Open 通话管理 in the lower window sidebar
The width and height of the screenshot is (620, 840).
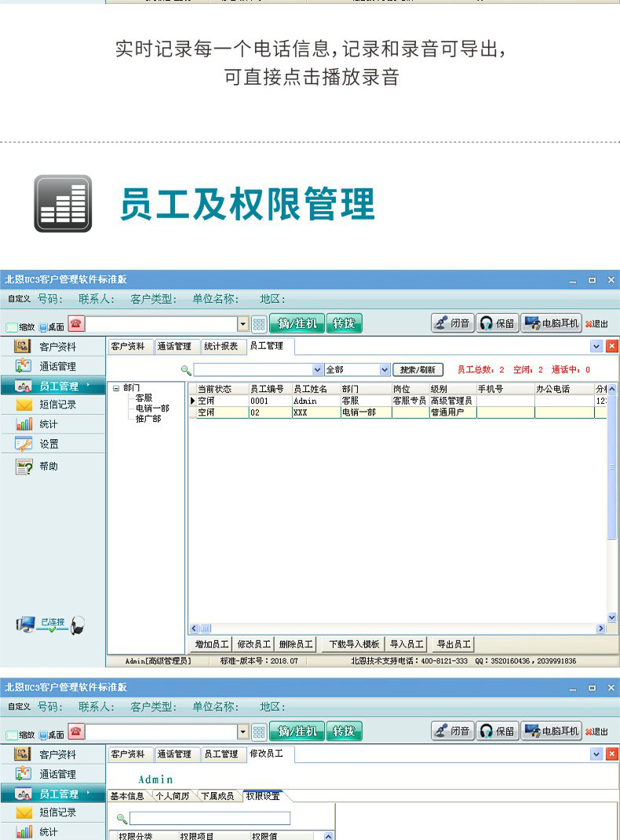tap(53, 773)
